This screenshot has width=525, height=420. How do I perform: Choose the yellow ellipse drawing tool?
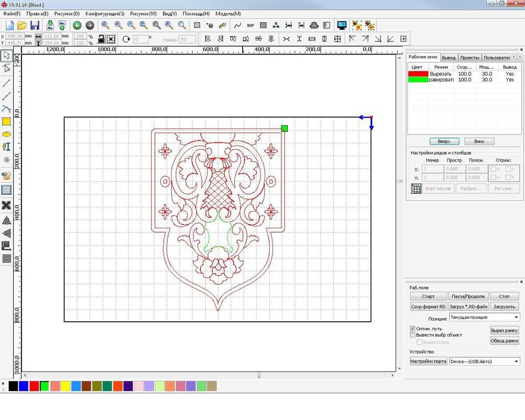tap(6, 134)
